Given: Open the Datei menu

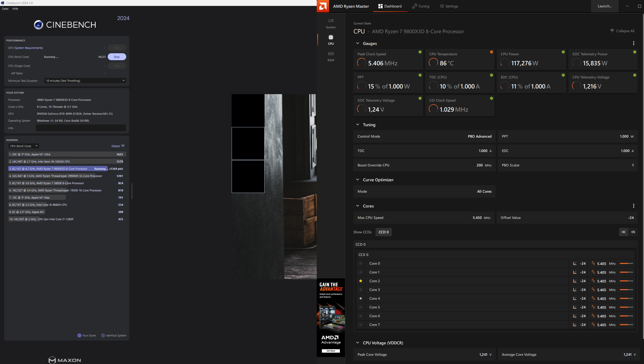Looking at the screenshot, I should tap(5, 9).
